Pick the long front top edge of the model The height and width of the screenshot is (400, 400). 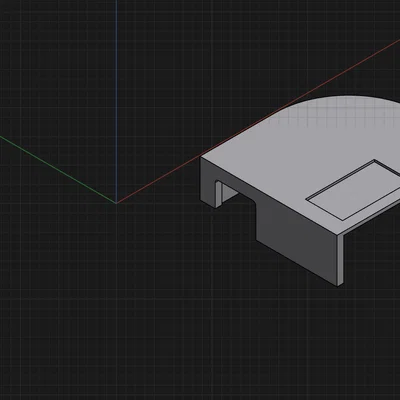(x=269, y=196)
